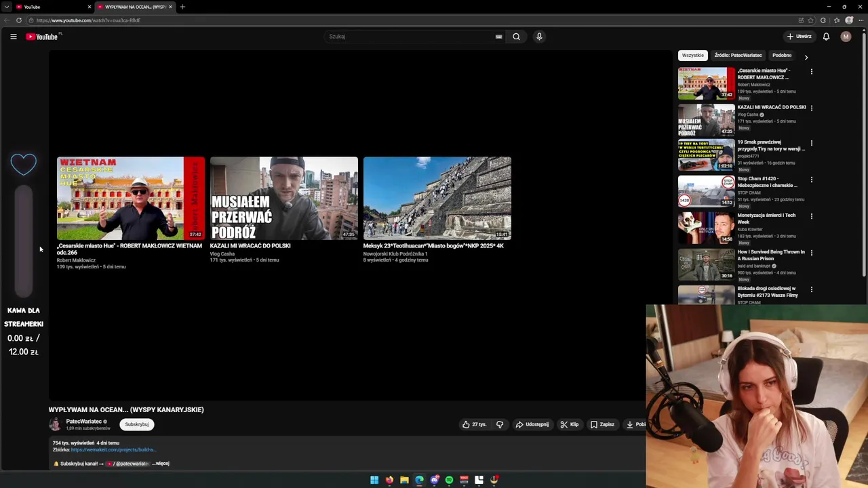Open options for Monetyzacja śmierci sidebar video
This screenshot has height=488, width=868.
[x=811, y=216]
